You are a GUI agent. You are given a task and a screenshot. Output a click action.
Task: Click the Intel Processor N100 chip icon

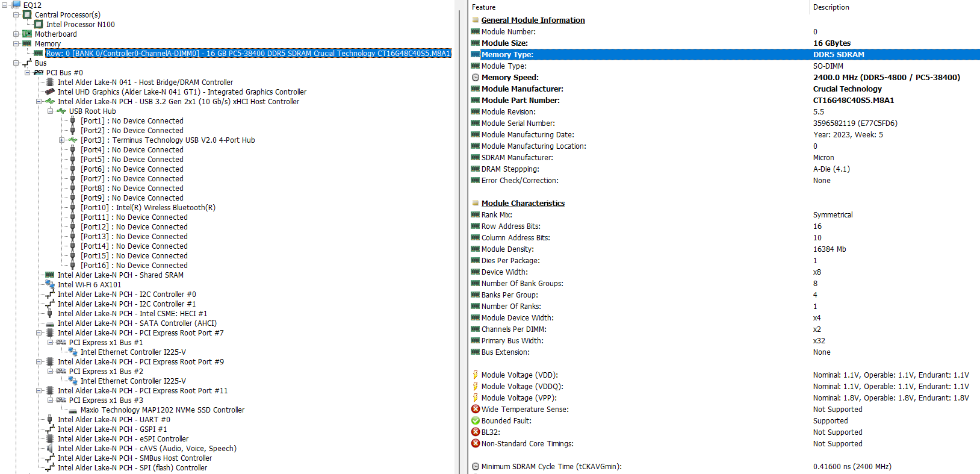pyautogui.click(x=39, y=24)
